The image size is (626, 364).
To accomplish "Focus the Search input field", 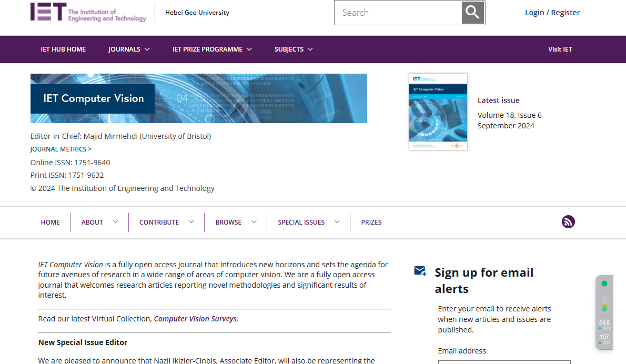I will [398, 13].
